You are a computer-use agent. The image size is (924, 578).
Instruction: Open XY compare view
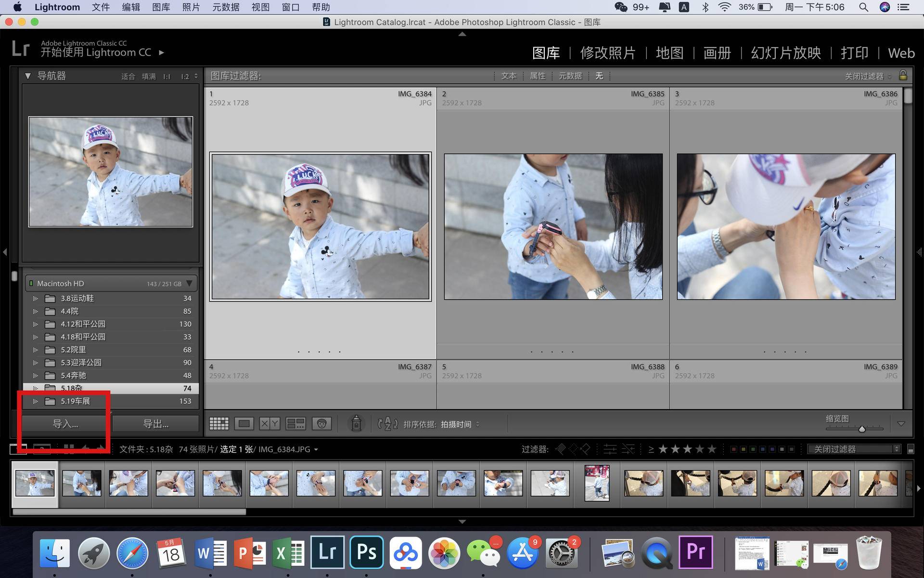click(269, 424)
